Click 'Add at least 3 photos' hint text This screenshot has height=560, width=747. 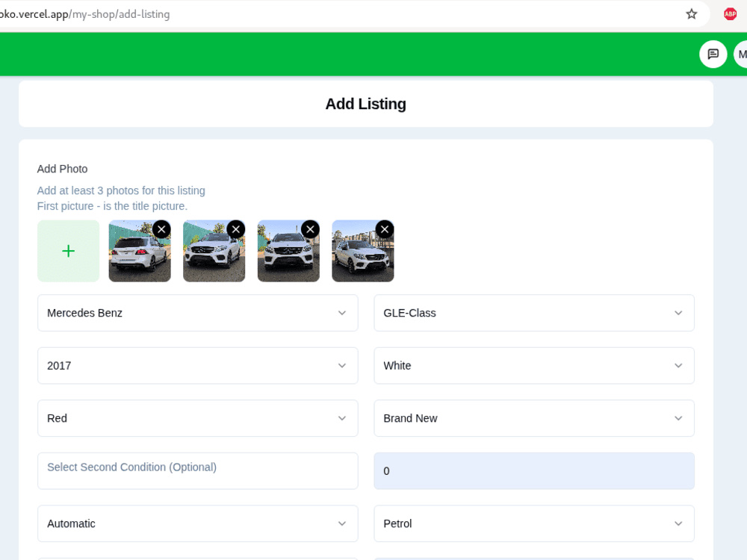click(x=121, y=190)
